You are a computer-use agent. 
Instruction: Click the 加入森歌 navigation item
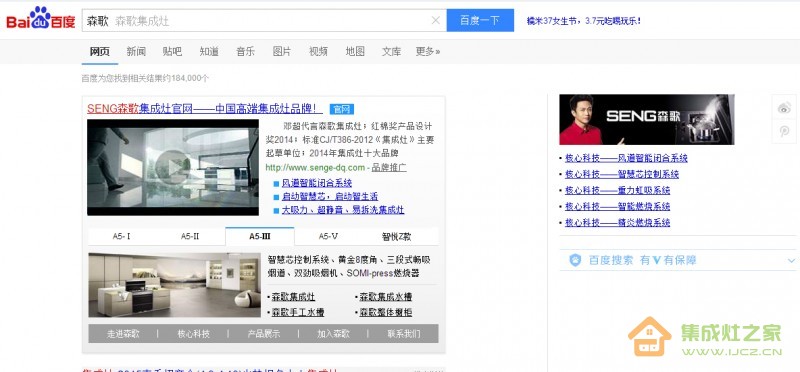click(x=333, y=334)
